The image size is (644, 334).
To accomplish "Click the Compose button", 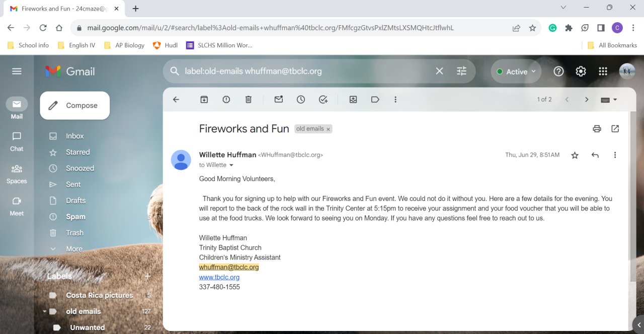I will (75, 106).
